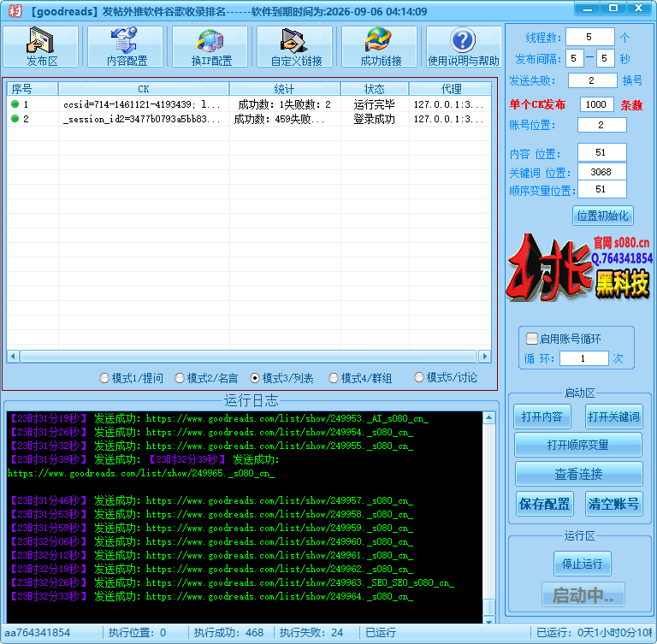This screenshot has width=657, height=644.
Task: Click the CK column header
Action: click(x=144, y=89)
